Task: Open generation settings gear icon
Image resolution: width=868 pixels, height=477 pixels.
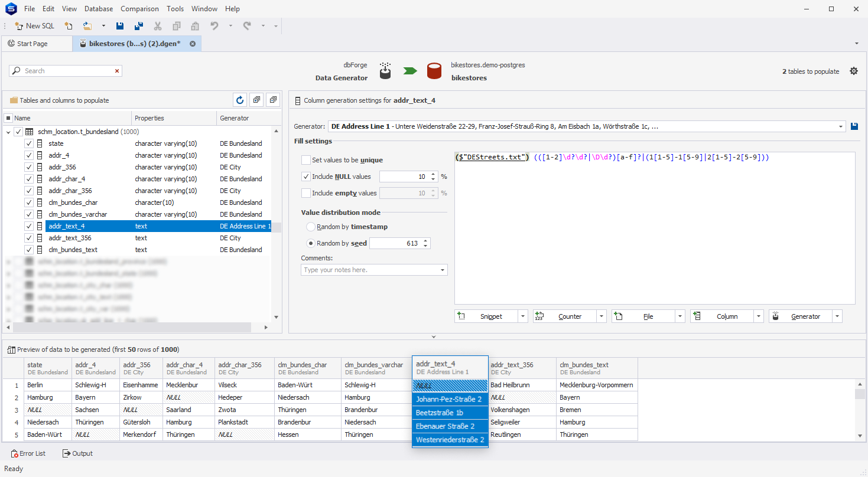Action: click(x=854, y=71)
